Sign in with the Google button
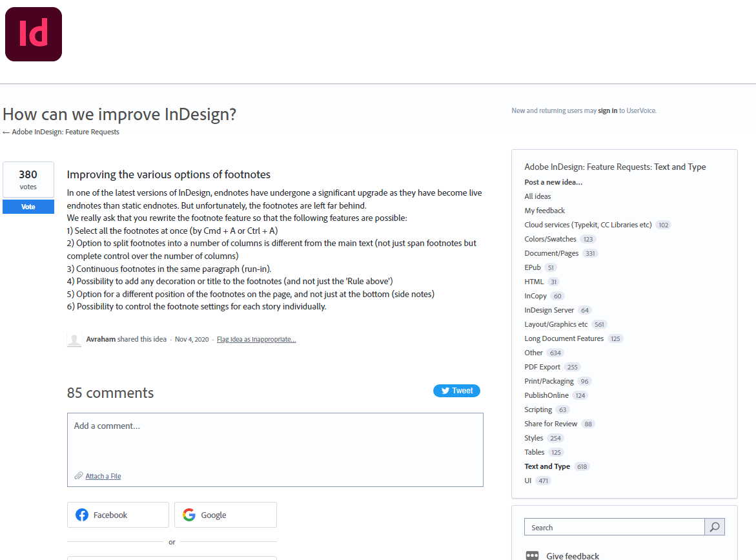 click(225, 515)
